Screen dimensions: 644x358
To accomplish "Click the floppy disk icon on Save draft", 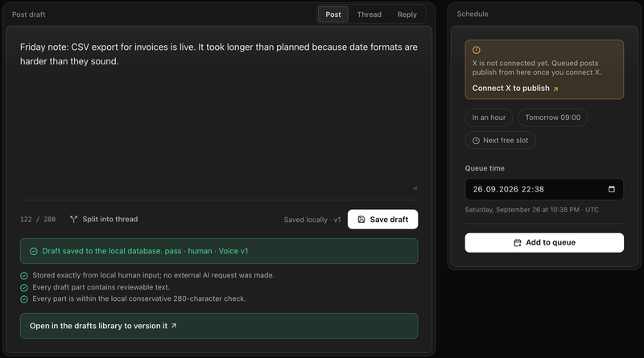I will click(361, 220).
